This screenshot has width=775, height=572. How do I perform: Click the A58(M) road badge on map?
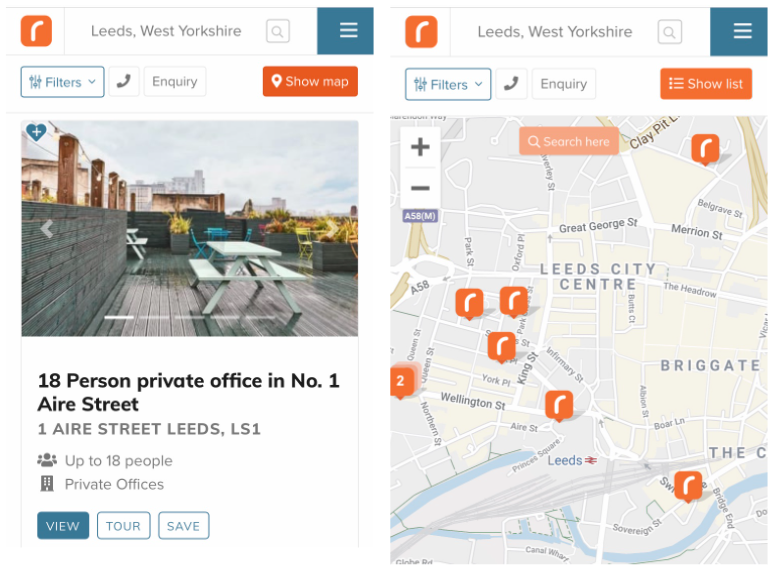420,216
